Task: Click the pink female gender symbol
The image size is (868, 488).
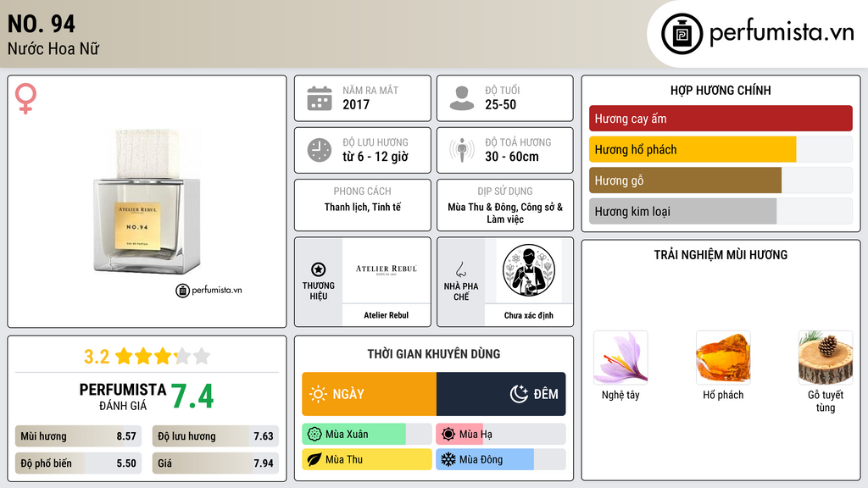Action: [x=25, y=98]
